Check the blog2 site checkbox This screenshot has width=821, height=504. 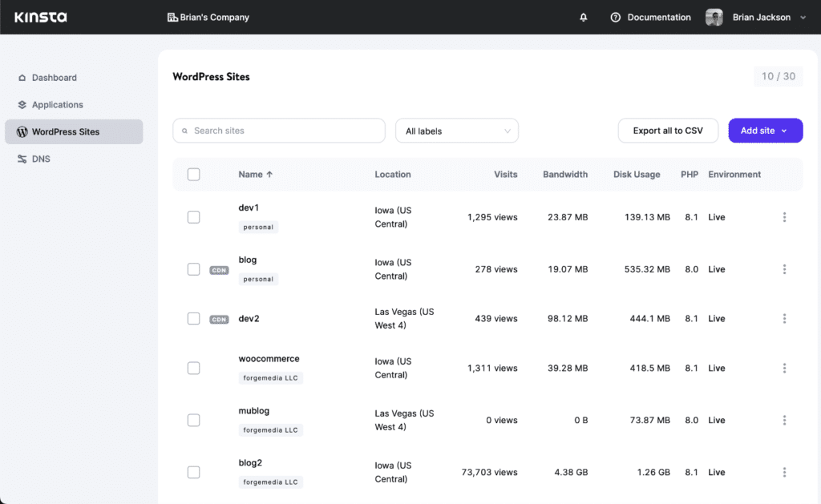pyautogui.click(x=194, y=472)
